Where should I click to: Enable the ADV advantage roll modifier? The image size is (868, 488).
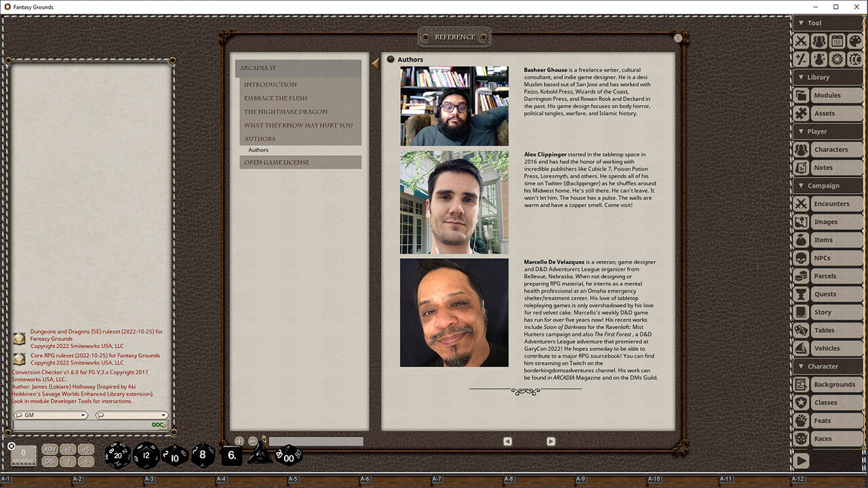pyautogui.click(x=49, y=448)
